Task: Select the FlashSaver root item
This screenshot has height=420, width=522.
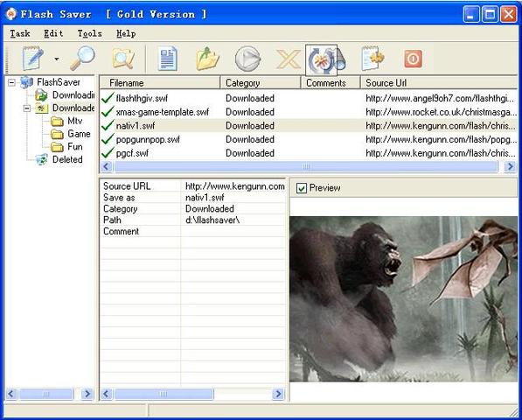Action: coord(59,82)
